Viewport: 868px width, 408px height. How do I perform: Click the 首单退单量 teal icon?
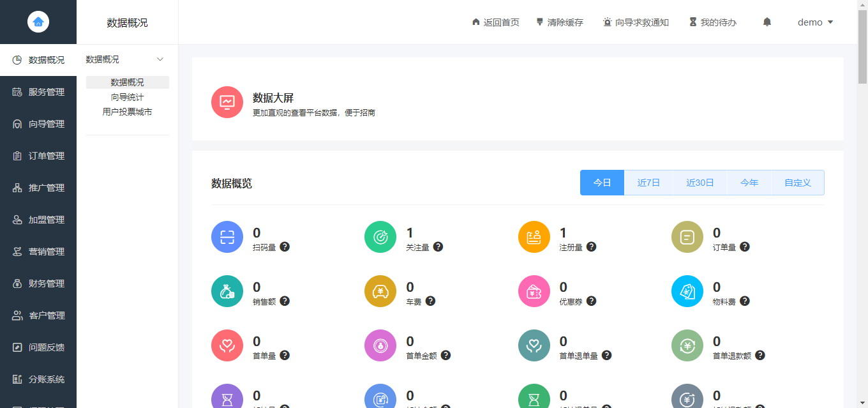[534, 345]
